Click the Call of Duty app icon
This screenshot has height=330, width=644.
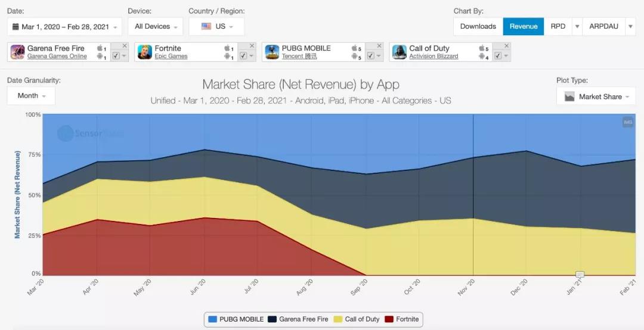pyautogui.click(x=399, y=52)
